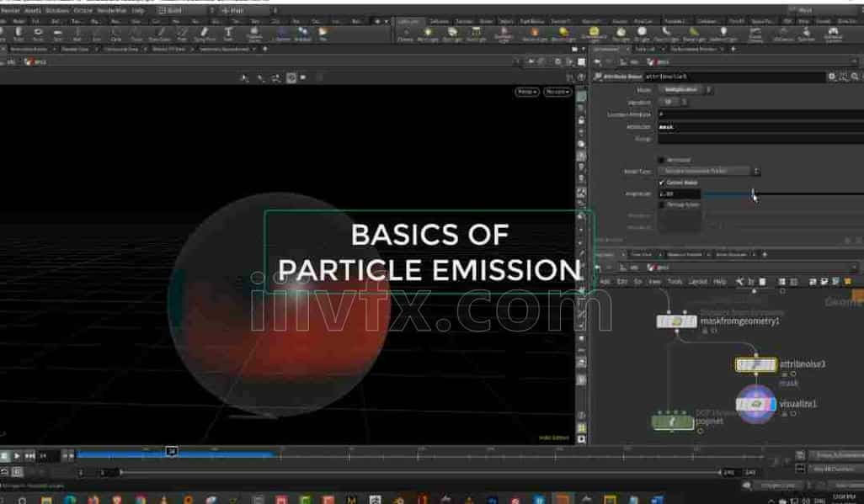This screenshot has height=504, width=864.
Task: Toggle display flag on attribnoise3 node
Action: coord(772,364)
